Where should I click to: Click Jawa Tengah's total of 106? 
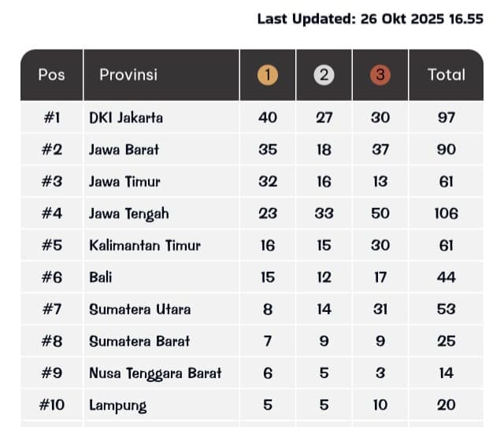click(x=446, y=213)
